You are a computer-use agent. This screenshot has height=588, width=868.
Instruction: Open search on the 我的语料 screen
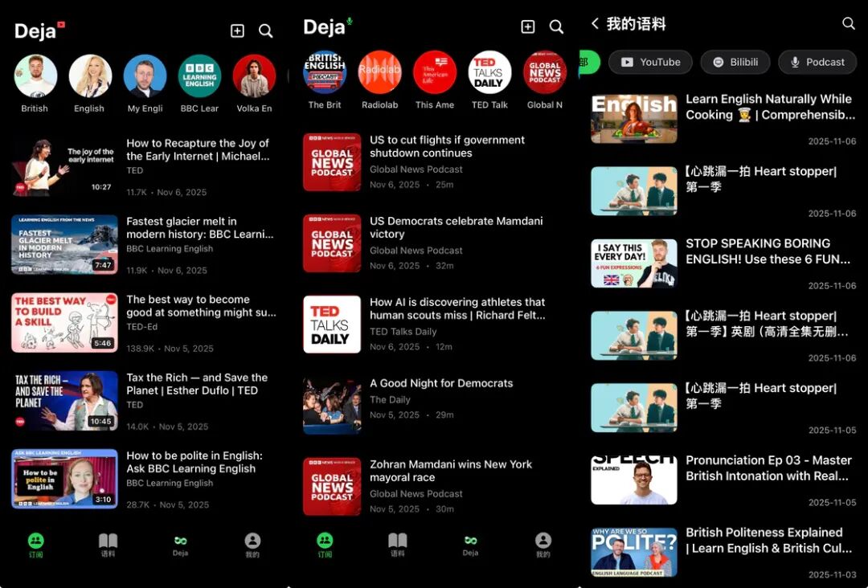(848, 23)
